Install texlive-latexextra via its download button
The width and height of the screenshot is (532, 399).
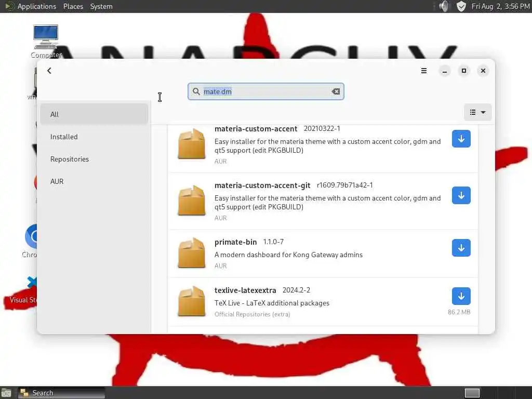[461, 296]
